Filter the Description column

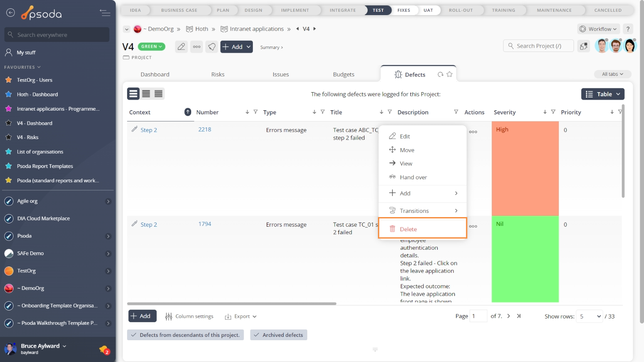(456, 112)
